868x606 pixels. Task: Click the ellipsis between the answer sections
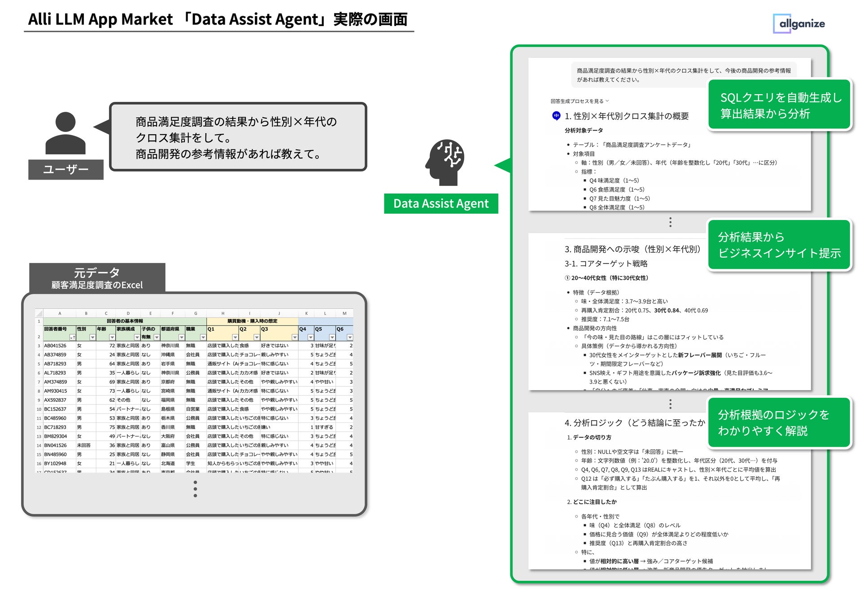tap(670, 222)
